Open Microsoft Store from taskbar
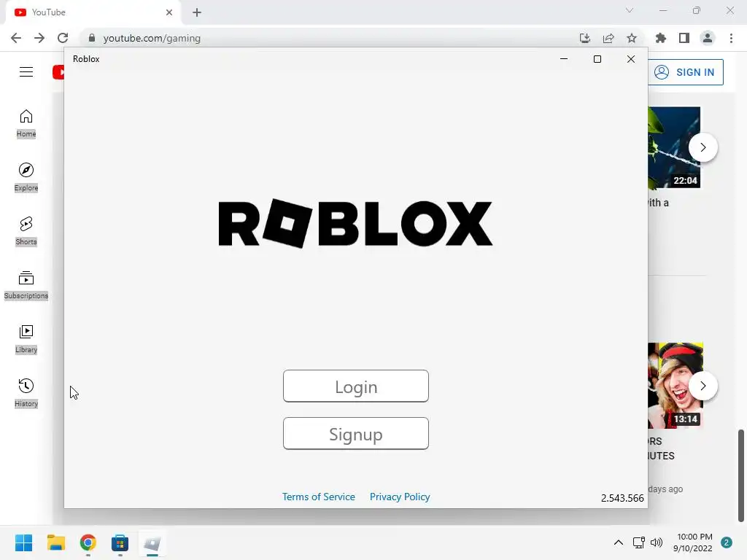 120,542
